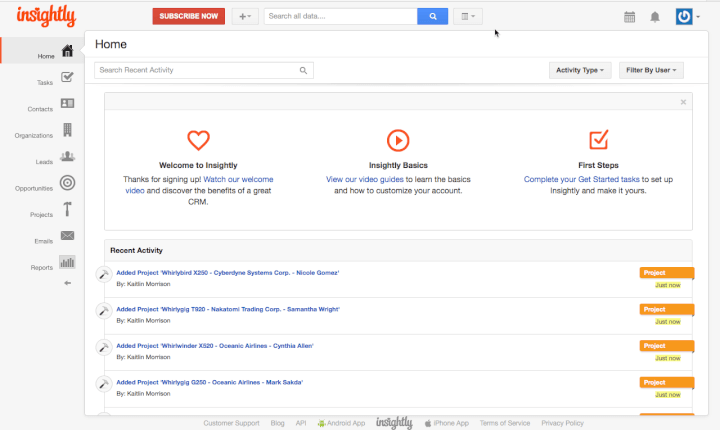This screenshot has width=720, height=430.
Task: Open the Filter By User dropdown
Action: pyautogui.click(x=651, y=70)
